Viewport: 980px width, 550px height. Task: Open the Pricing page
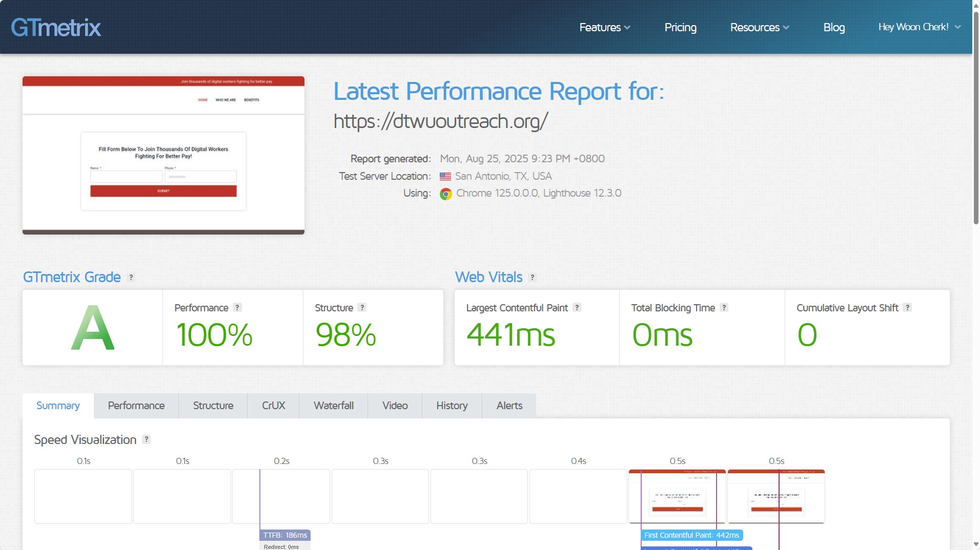680,28
